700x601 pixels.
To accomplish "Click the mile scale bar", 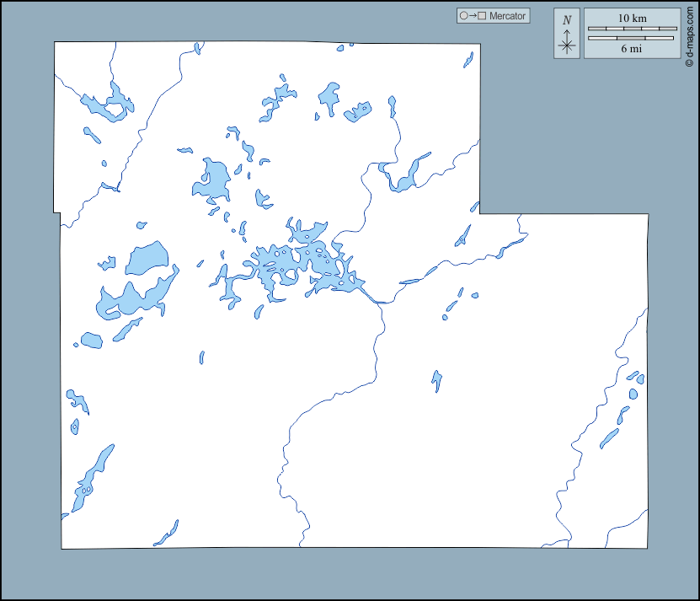I will click(631, 39).
